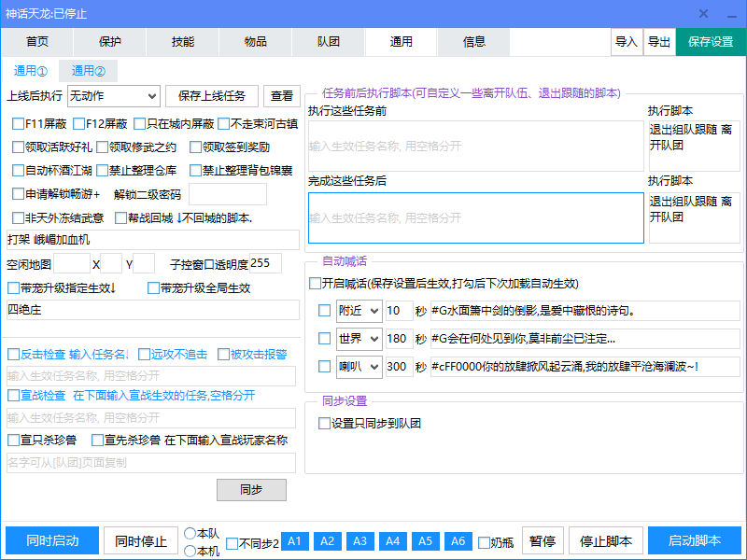Switch to the 保护 tab
The height and width of the screenshot is (560, 747).
[x=110, y=42]
